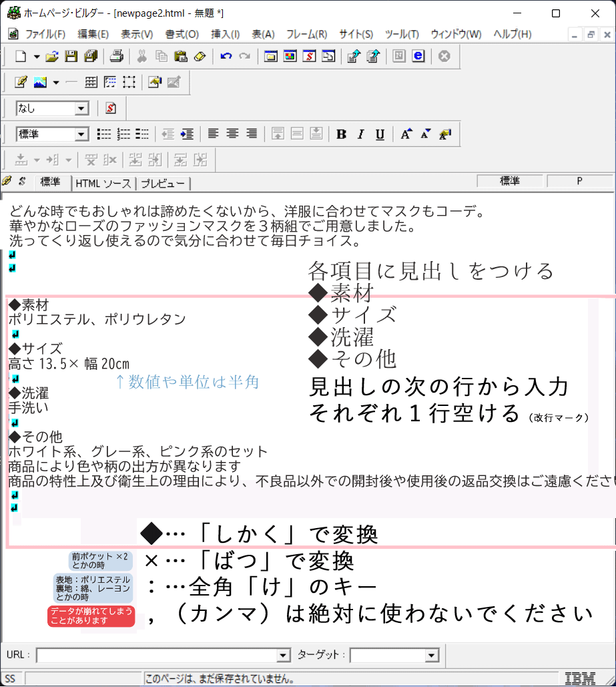Screen dimensions: 616x687
Task: Open the 挿入(I) menu
Action: tap(225, 34)
